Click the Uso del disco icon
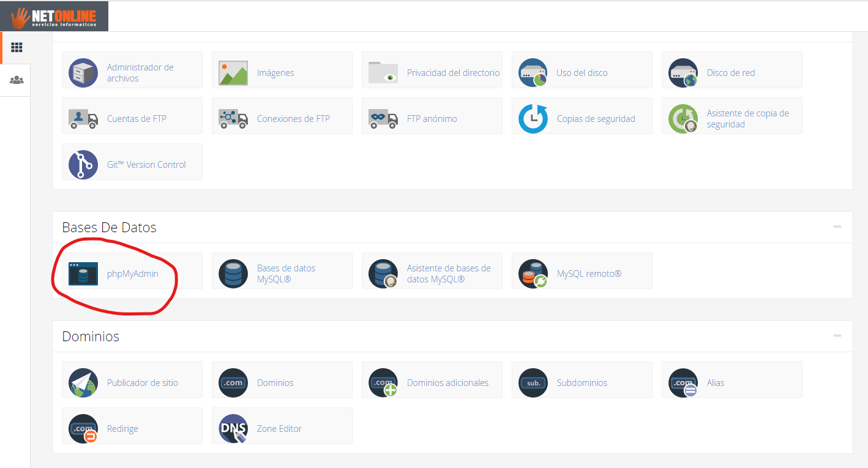 [x=533, y=73]
